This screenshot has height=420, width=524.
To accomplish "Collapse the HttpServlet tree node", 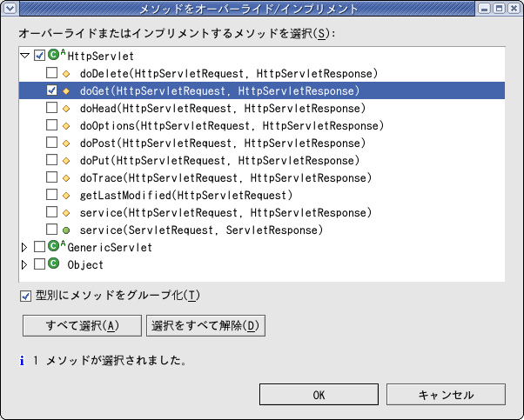I will pos(24,56).
